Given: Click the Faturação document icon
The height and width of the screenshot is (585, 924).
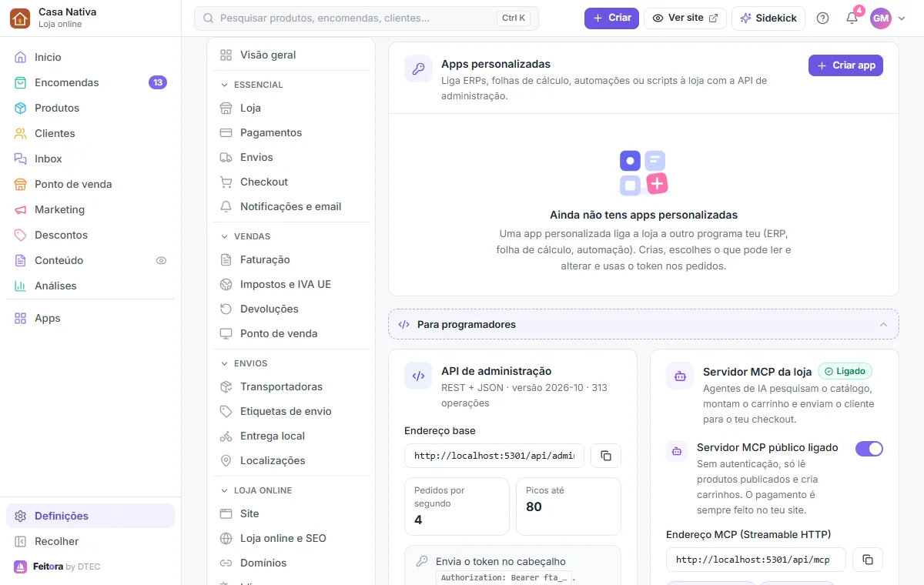Looking at the screenshot, I should (226, 259).
